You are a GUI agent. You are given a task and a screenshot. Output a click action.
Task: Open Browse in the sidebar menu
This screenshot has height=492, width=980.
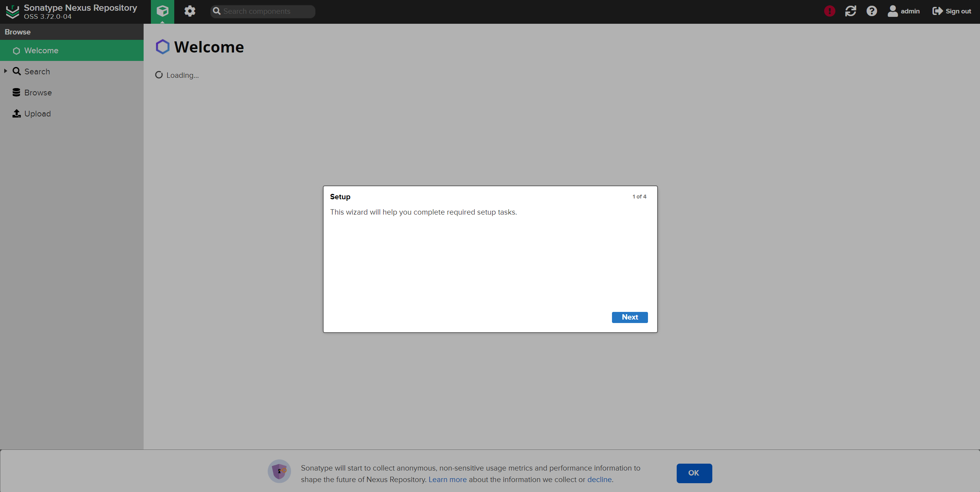coord(38,93)
